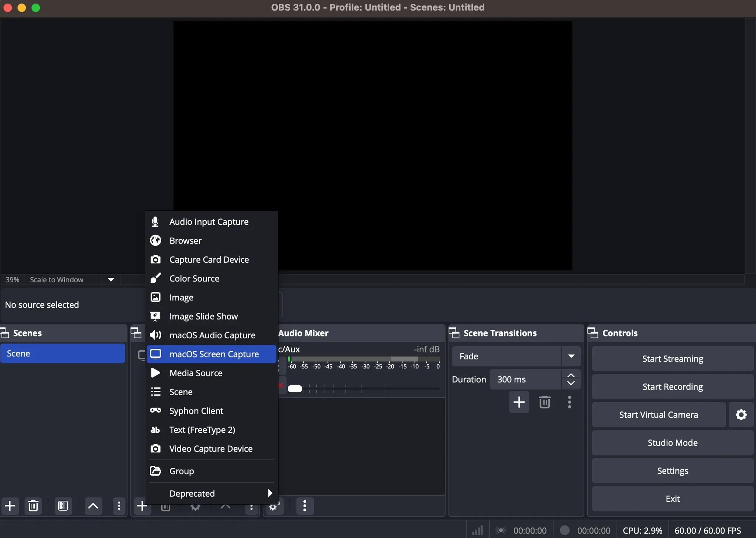756x538 pixels.
Task: Select Group from the source menu
Action: 211,471
